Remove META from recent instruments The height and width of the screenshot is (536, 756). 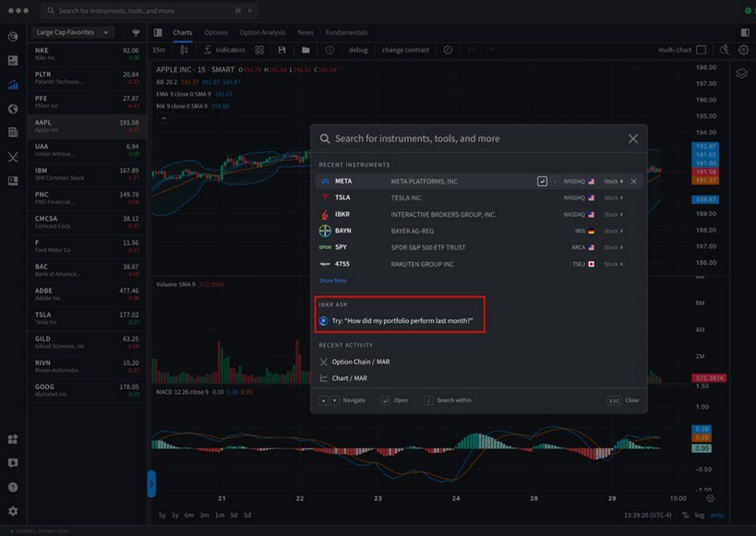[633, 182]
